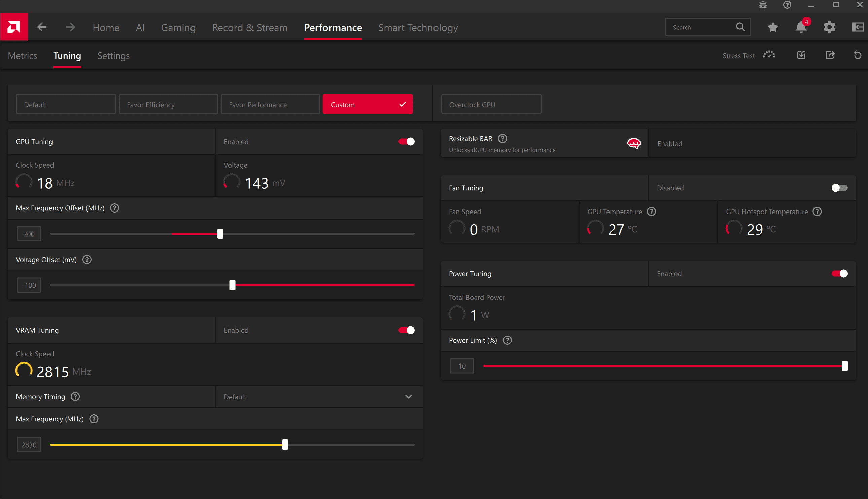868x499 pixels.
Task: Click the Voltage Offset slider handle
Action: point(233,285)
